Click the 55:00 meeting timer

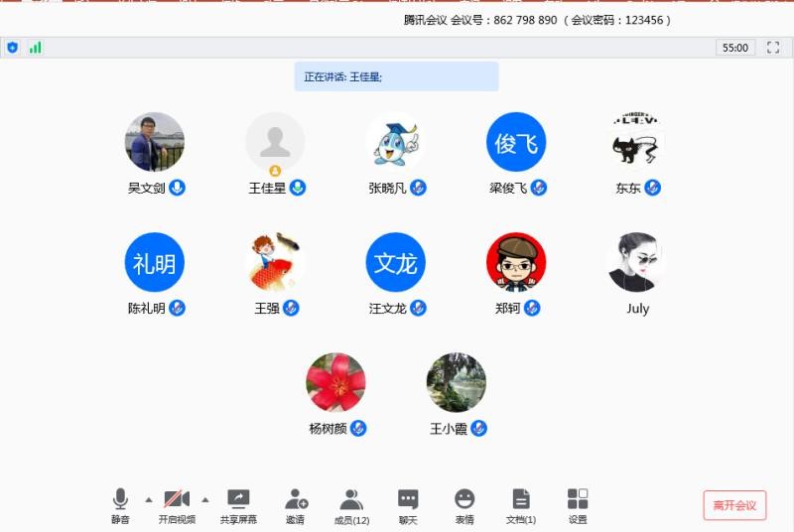coord(735,48)
